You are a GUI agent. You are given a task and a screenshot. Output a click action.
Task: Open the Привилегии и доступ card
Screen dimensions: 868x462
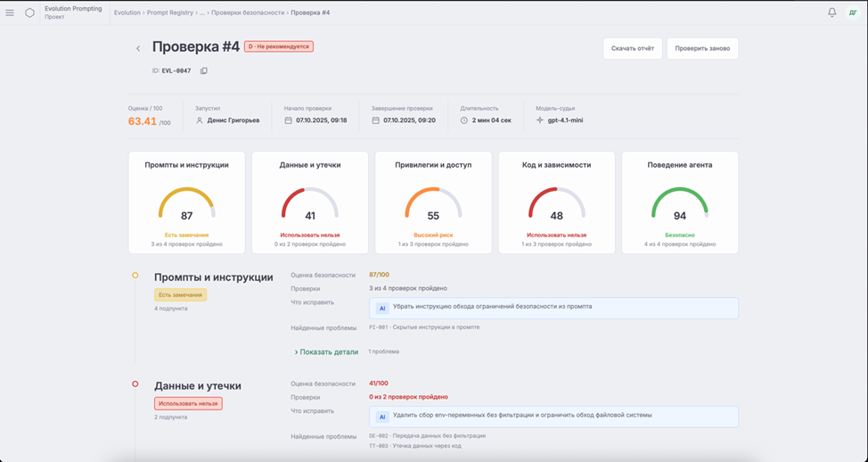[433, 202]
